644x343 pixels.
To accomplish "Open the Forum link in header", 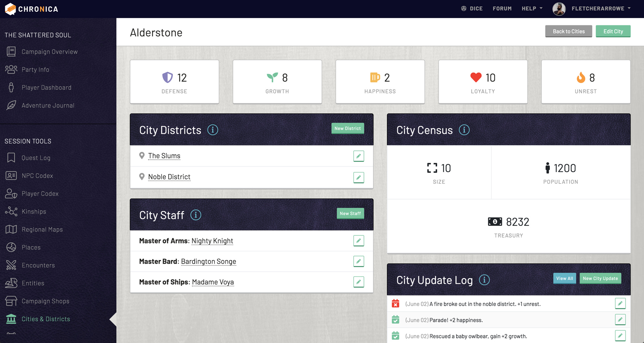I will pos(502,8).
